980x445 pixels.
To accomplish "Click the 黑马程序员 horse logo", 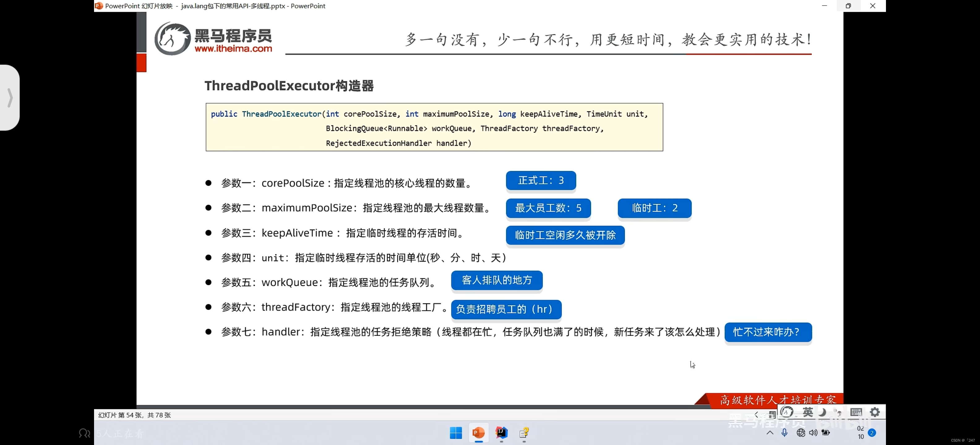I will point(172,38).
